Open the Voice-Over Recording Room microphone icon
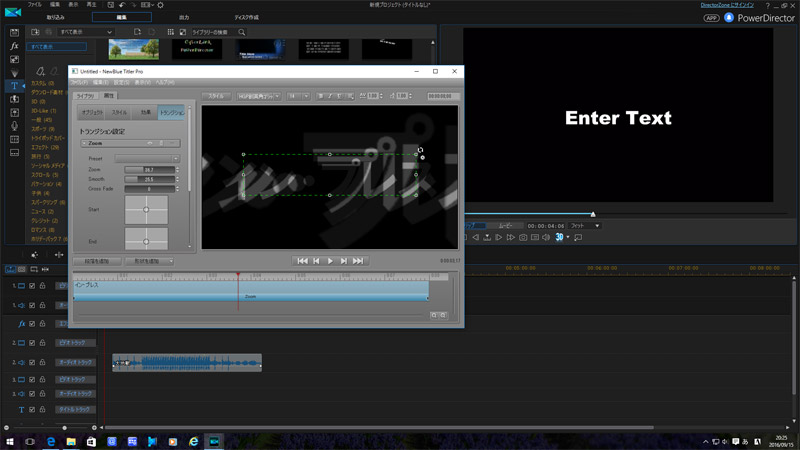This screenshot has height=450, width=800. pyautogui.click(x=15, y=126)
